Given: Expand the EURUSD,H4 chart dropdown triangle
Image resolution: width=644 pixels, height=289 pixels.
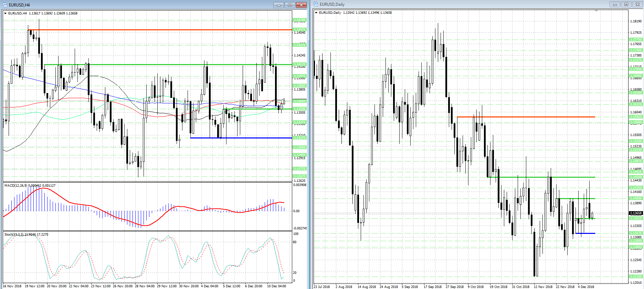Looking at the screenshot, I should (6, 13).
